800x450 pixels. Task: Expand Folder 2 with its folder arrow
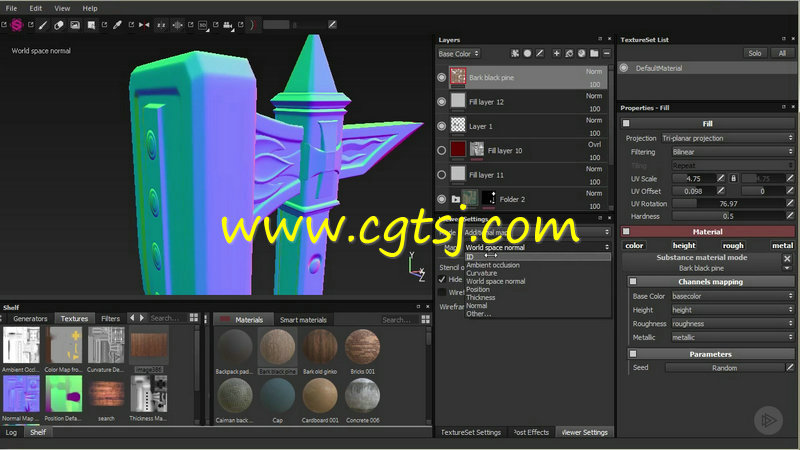[x=456, y=199]
